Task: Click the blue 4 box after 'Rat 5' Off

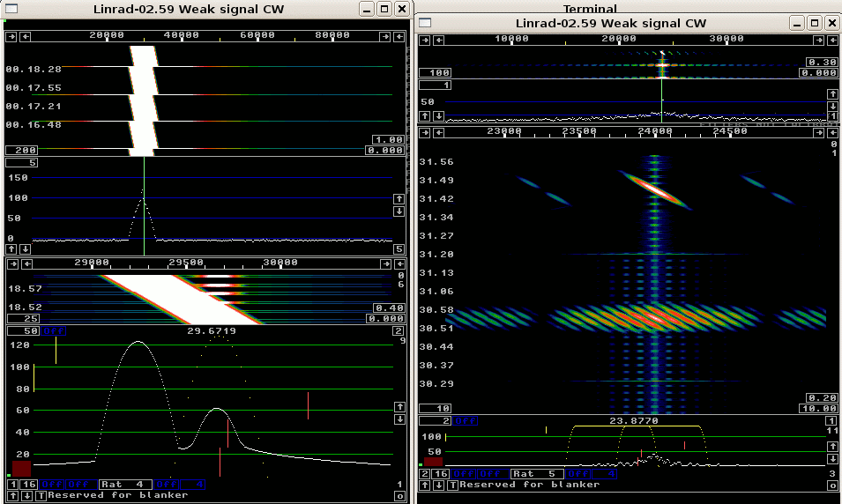Action: click(605, 474)
